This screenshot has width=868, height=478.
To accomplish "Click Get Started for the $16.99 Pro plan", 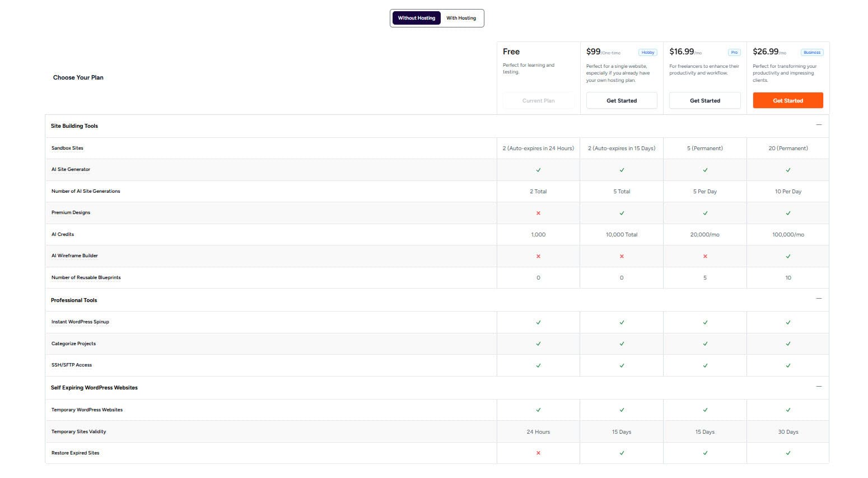I will (x=704, y=101).
